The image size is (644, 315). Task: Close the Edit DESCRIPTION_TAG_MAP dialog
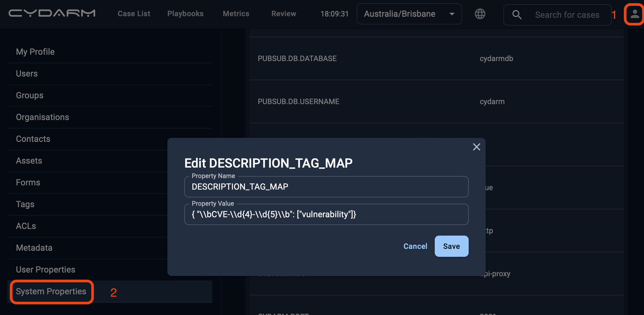[x=476, y=147]
